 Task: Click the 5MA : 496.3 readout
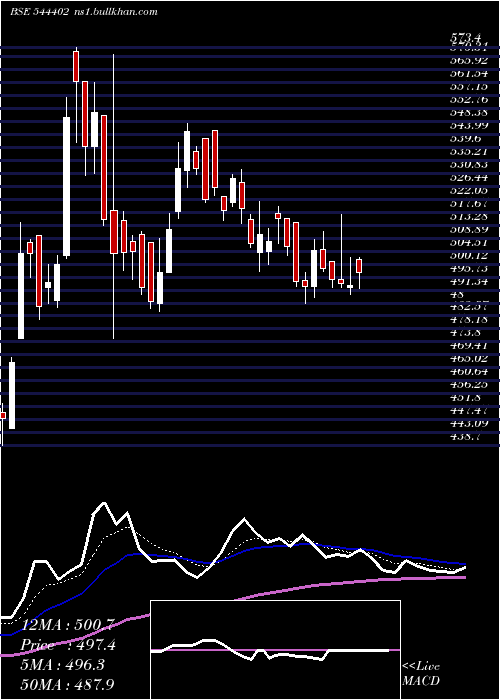[x=63, y=665]
